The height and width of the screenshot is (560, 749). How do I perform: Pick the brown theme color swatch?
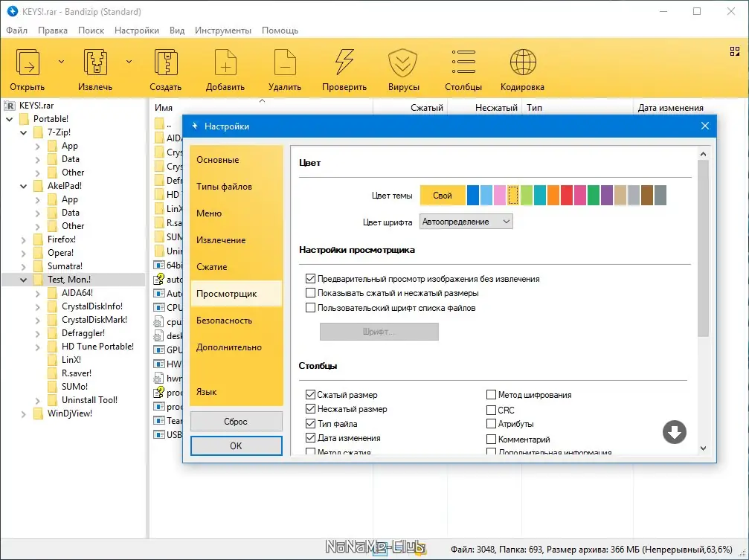[647, 196]
